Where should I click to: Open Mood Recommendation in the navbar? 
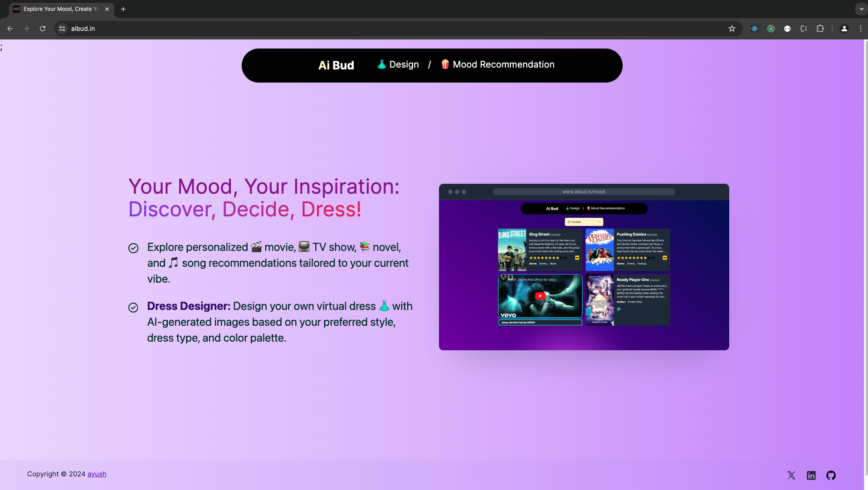pyautogui.click(x=497, y=65)
